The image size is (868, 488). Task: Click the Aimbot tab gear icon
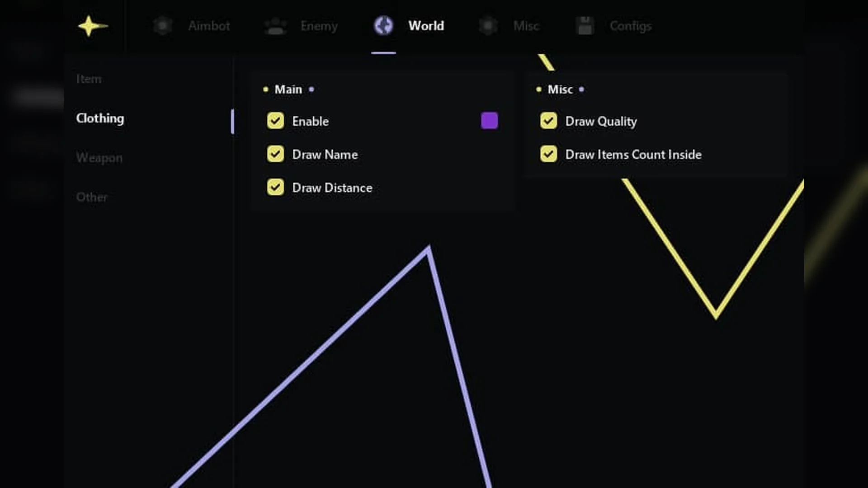pos(163,26)
